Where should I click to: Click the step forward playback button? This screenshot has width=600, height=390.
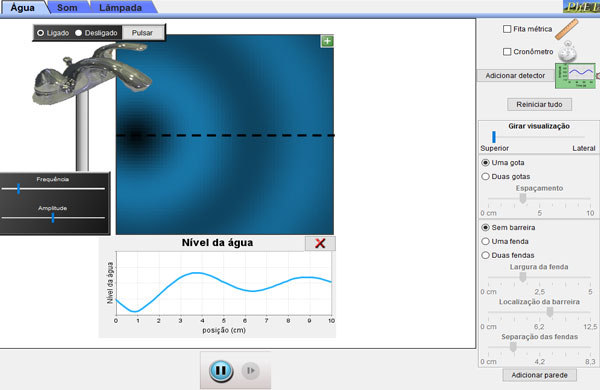tap(251, 370)
